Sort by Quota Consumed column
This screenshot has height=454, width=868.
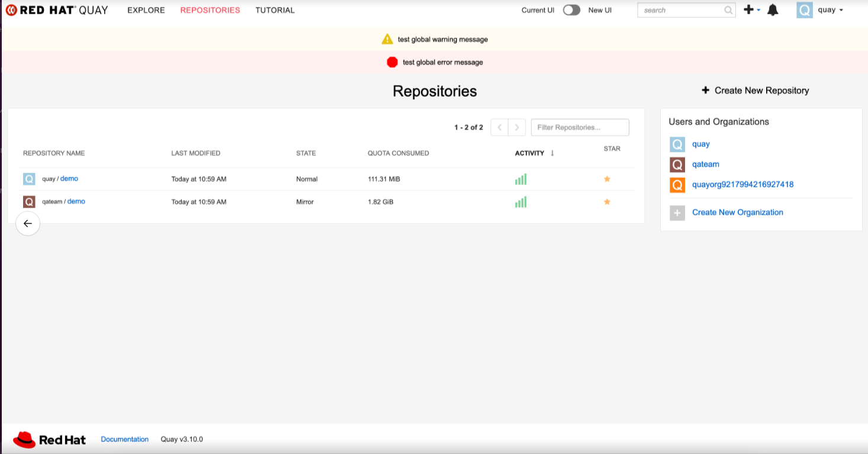tap(398, 153)
